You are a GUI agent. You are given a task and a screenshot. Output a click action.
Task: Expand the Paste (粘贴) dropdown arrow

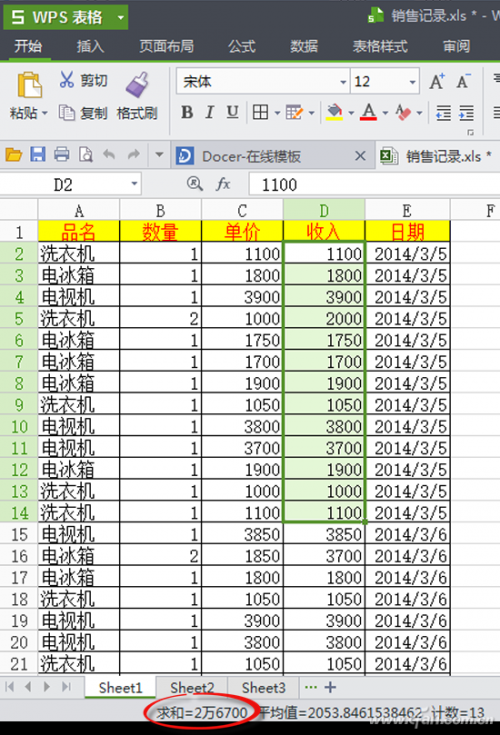pyautogui.click(x=45, y=113)
